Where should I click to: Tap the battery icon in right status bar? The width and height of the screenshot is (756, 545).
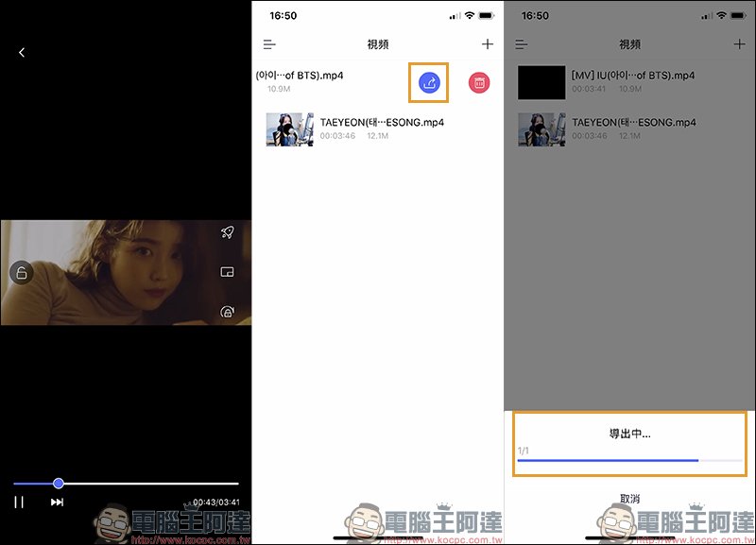click(738, 15)
